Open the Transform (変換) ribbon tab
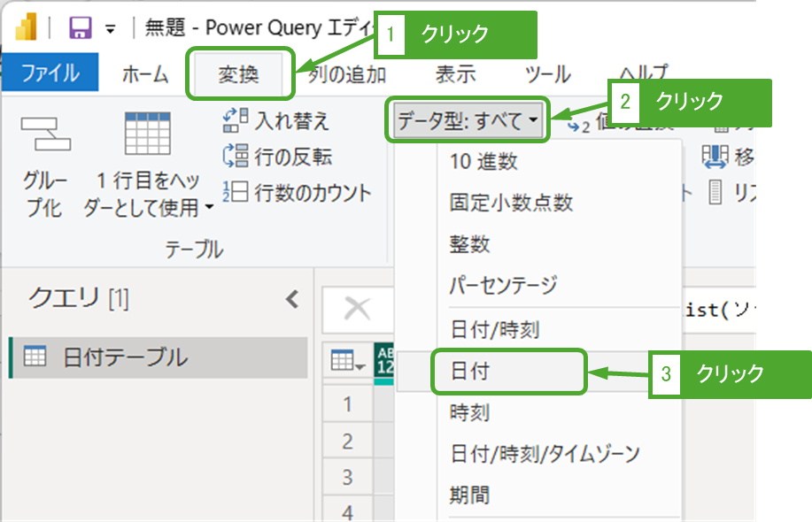 pos(238,74)
